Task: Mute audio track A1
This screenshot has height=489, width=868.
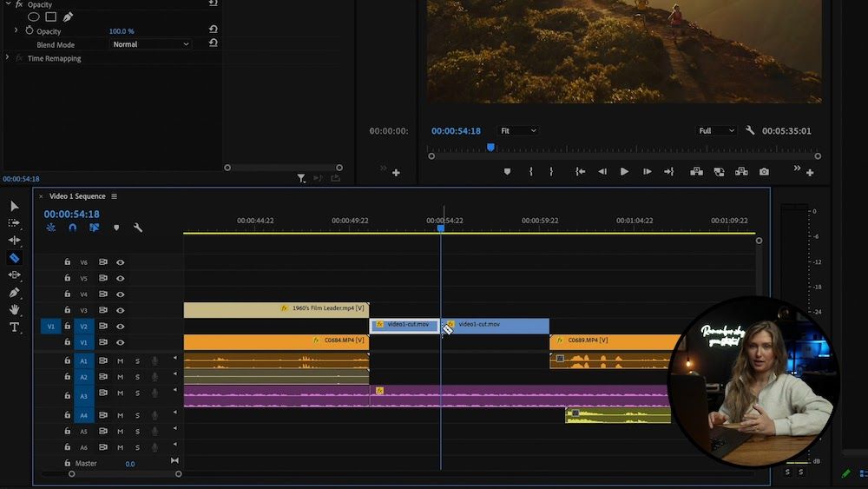Action: pos(121,361)
